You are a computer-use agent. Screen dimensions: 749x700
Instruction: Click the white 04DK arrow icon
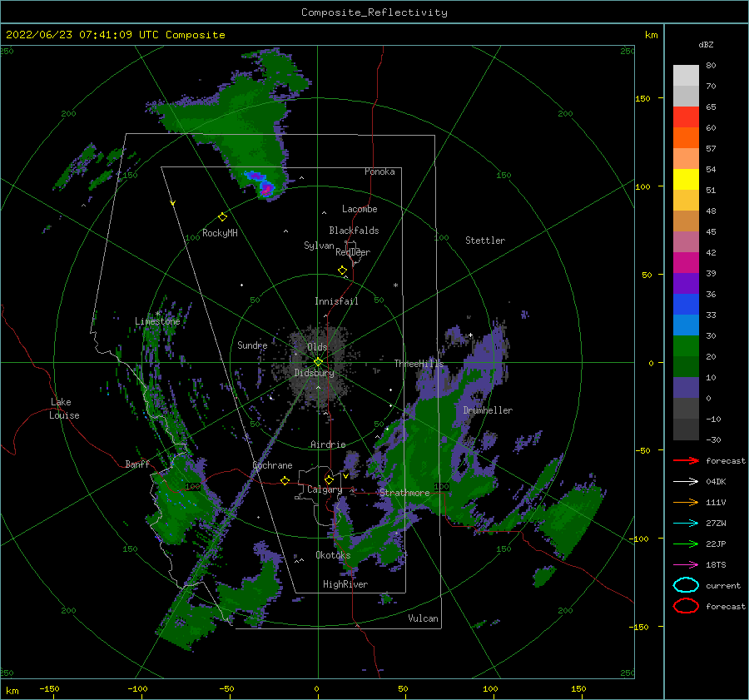(x=686, y=481)
